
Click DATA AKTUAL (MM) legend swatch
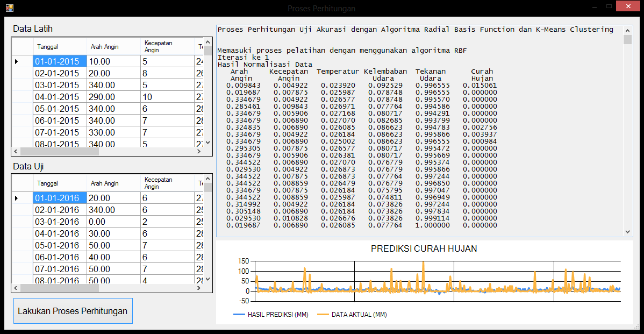point(323,315)
